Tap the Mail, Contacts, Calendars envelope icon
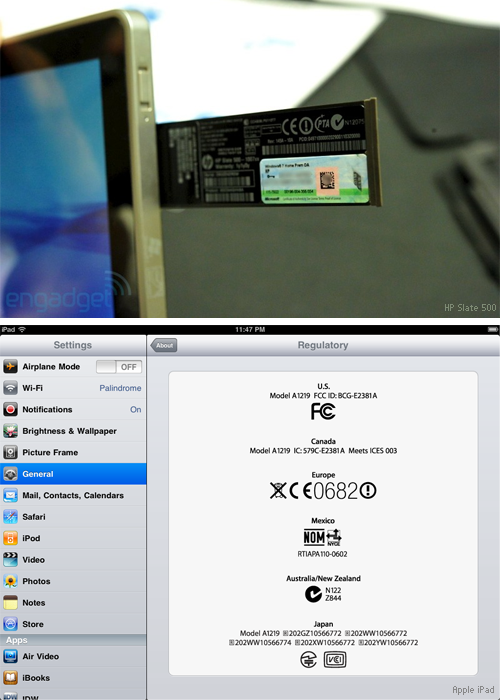This screenshot has width=500, height=700. [x=10, y=495]
